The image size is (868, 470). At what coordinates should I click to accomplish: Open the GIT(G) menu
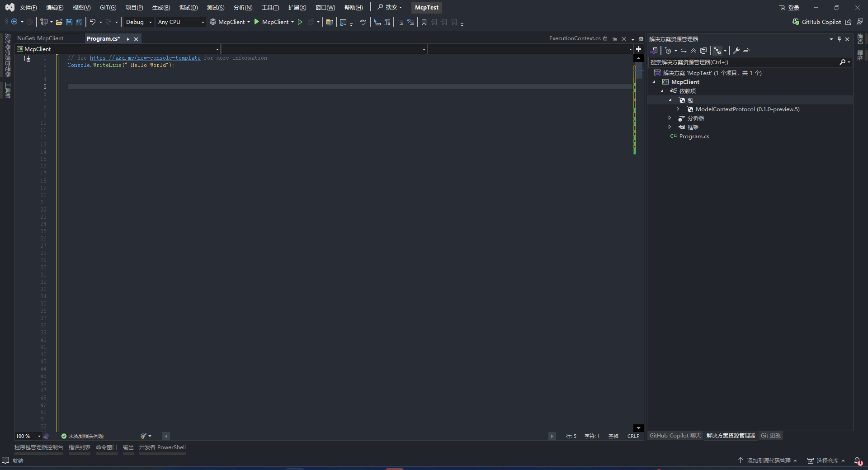pyautogui.click(x=108, y=8)
